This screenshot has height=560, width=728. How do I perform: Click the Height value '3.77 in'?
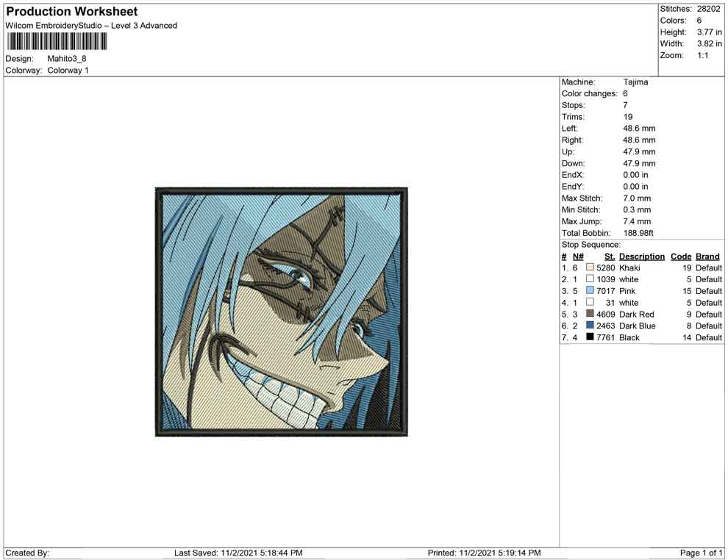[710, 32]
